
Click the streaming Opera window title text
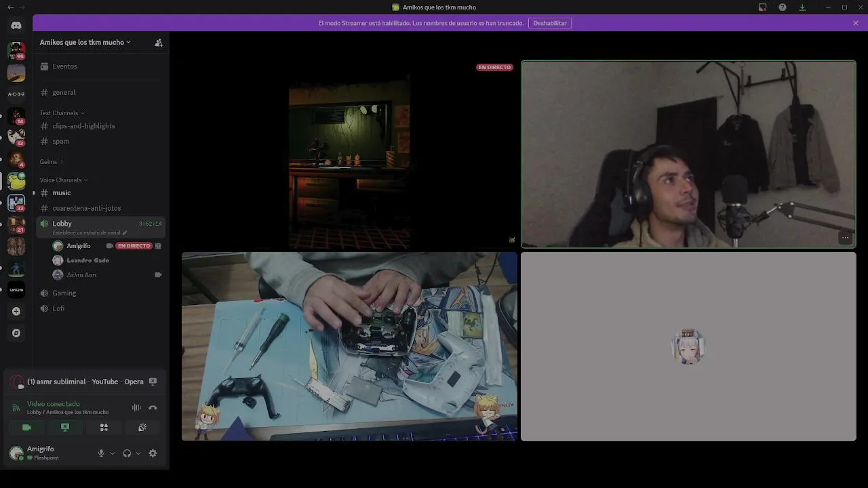(85, 382)
